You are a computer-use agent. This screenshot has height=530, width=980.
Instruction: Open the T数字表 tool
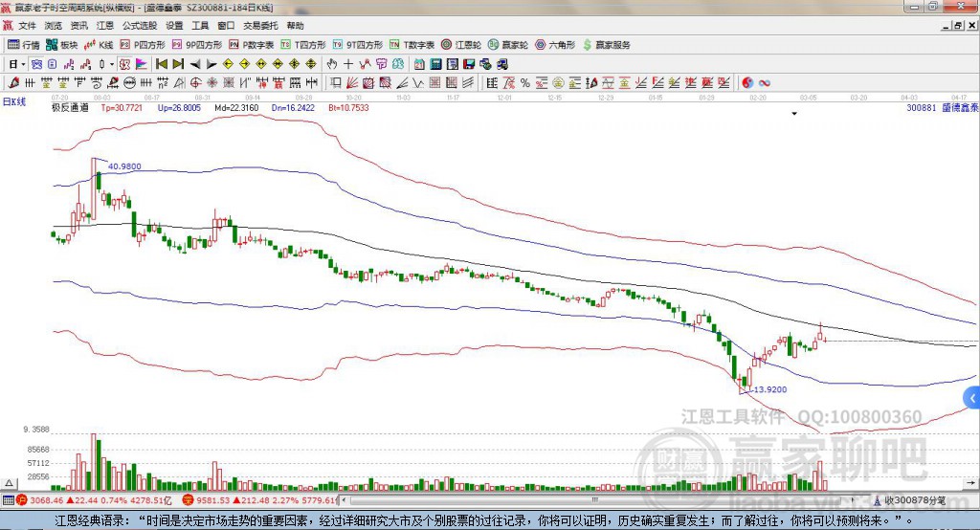(412, 45)
